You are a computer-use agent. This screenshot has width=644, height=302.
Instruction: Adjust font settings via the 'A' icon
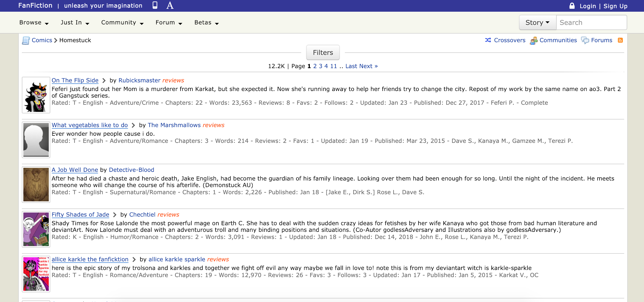[x=170, y=5]
